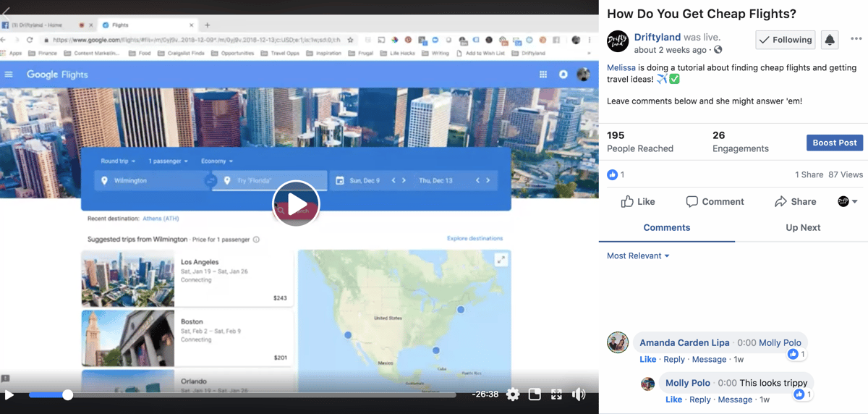Jump to 0:00 timestamp in Amanda's comment
This screenshot has width=868, height=414.
coord(746,343)
